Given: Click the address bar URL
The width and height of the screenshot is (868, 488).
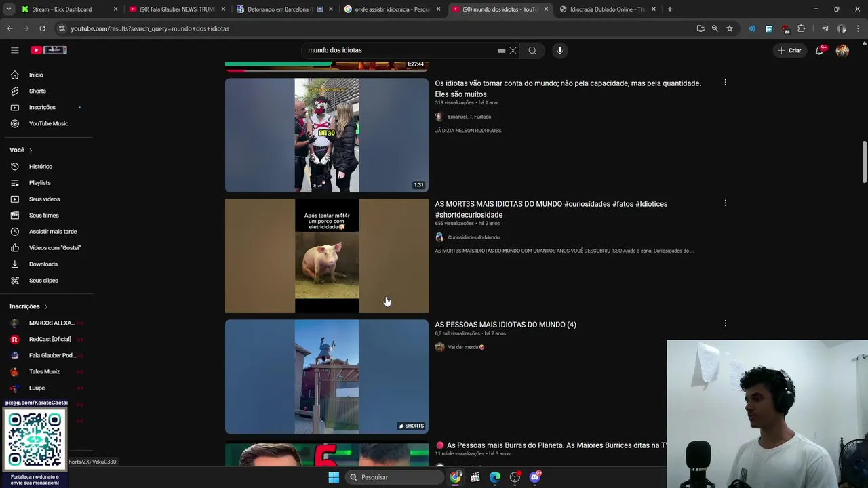Looking at the screenshot, I should click(150, 28).
